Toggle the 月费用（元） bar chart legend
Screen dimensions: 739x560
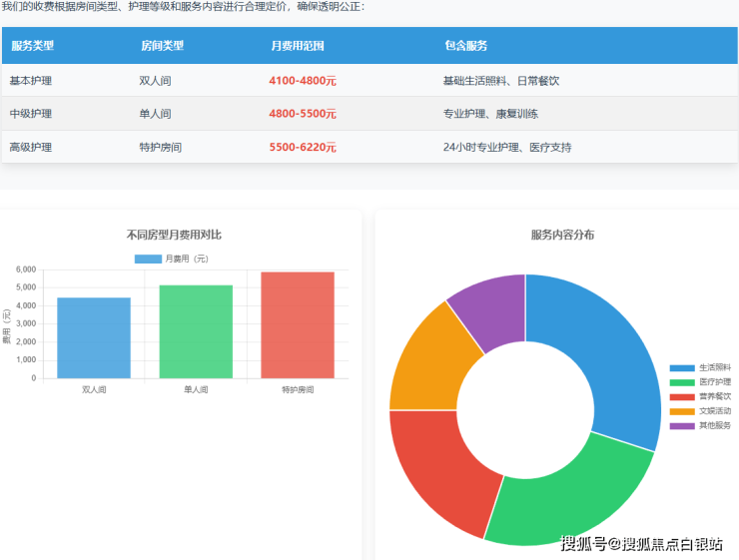pos(172,259)
